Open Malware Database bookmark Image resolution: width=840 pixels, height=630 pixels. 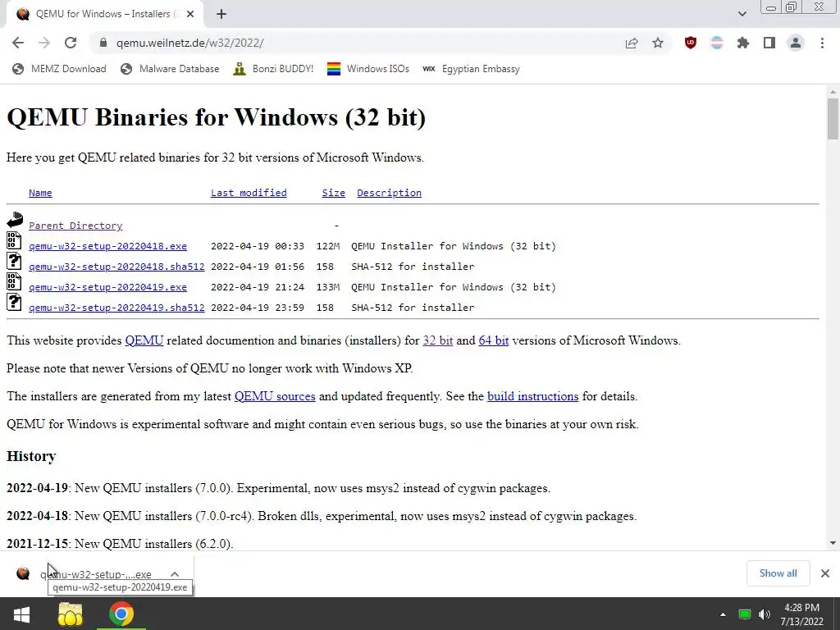click(x=170, y=69)
